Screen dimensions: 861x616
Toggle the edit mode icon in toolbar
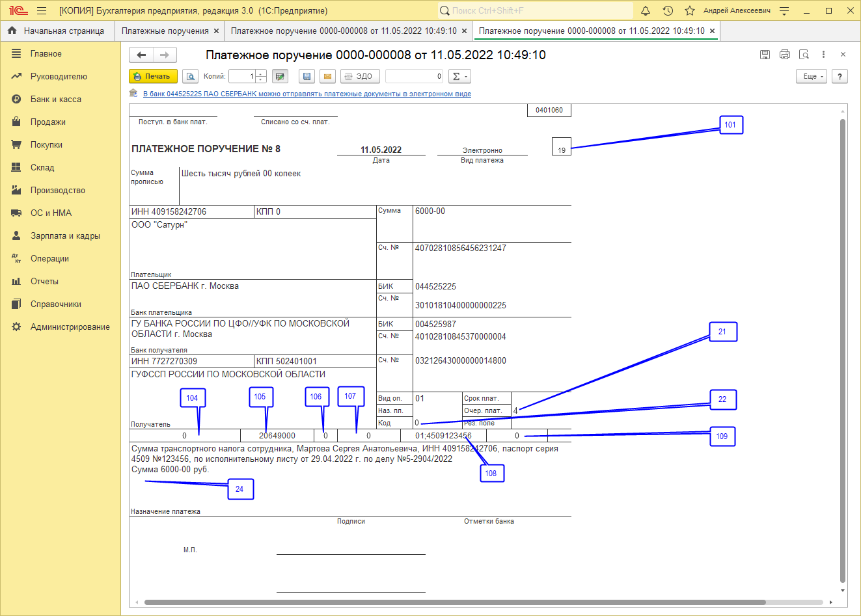click(x=280, y=76)
